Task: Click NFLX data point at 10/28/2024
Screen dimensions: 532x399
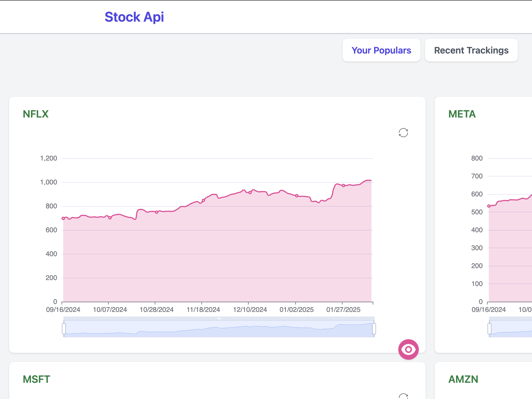Action: (x=156, y=212)
